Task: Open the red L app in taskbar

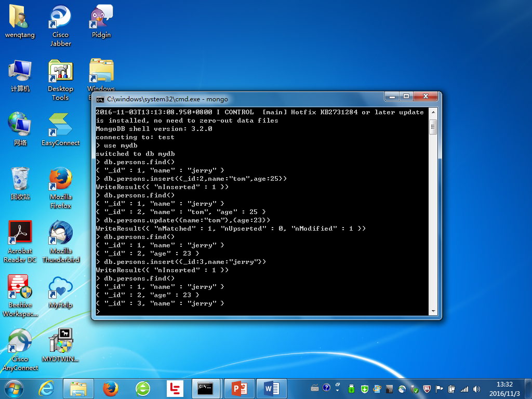Action: tap(175, 389)
